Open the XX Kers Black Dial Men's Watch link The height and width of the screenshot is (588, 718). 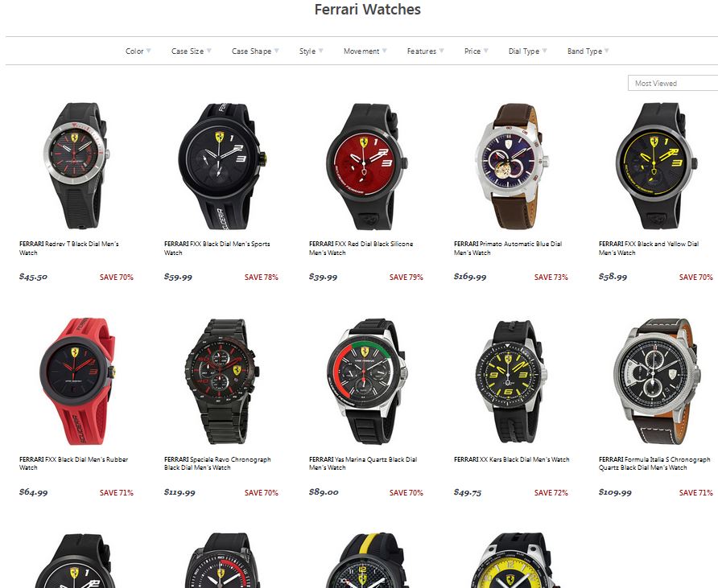click(511, 459)
